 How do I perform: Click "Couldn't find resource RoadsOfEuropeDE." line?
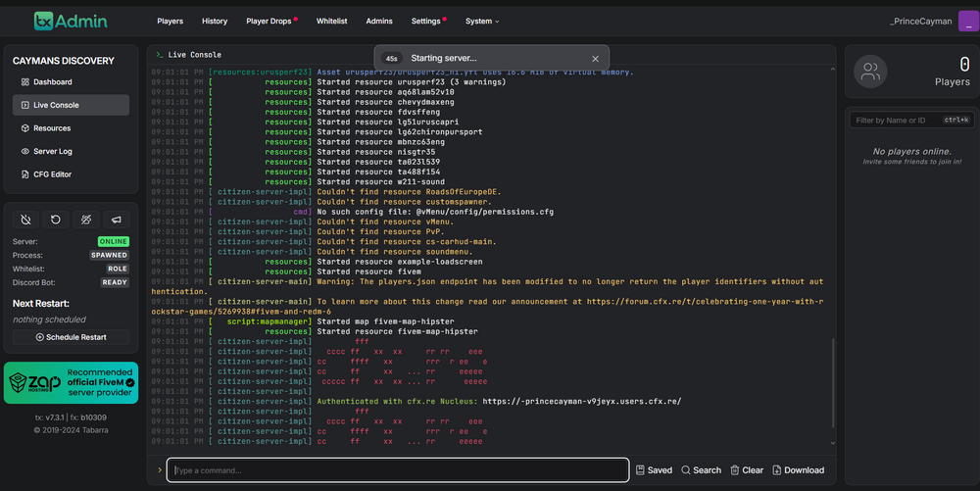409,192
